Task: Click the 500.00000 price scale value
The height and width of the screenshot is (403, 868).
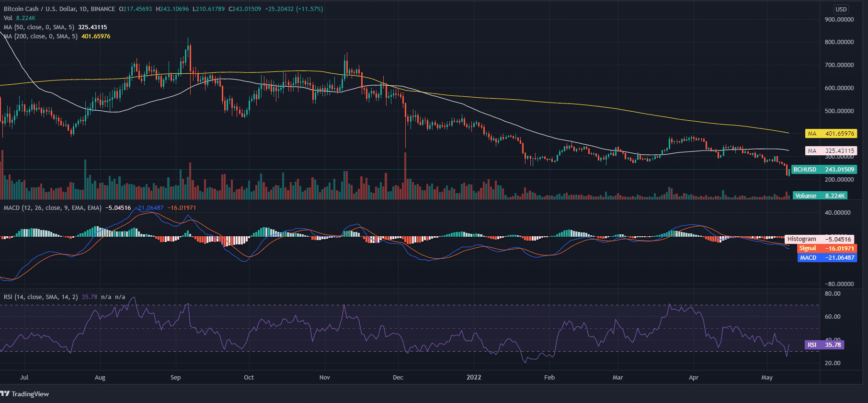Action: (839, 111)
